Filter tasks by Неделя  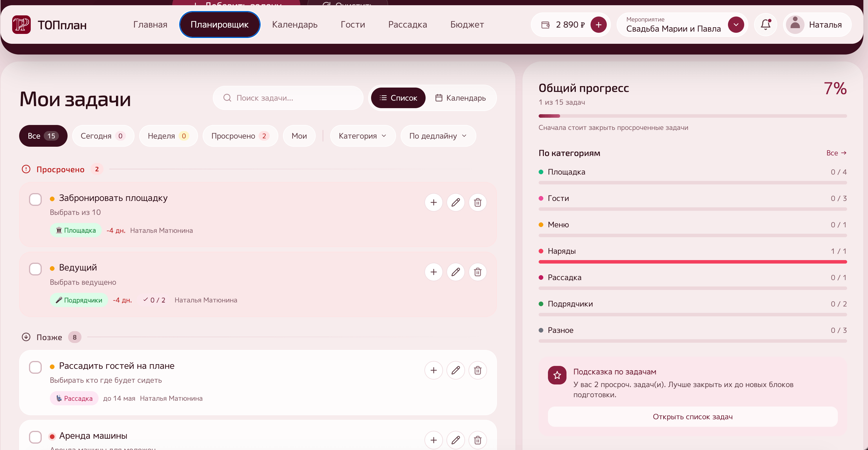168,136
